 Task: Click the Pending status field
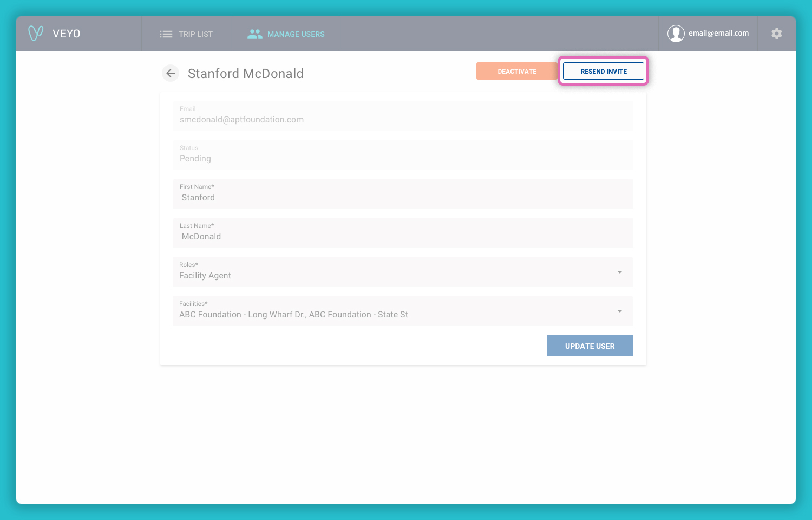403,155
